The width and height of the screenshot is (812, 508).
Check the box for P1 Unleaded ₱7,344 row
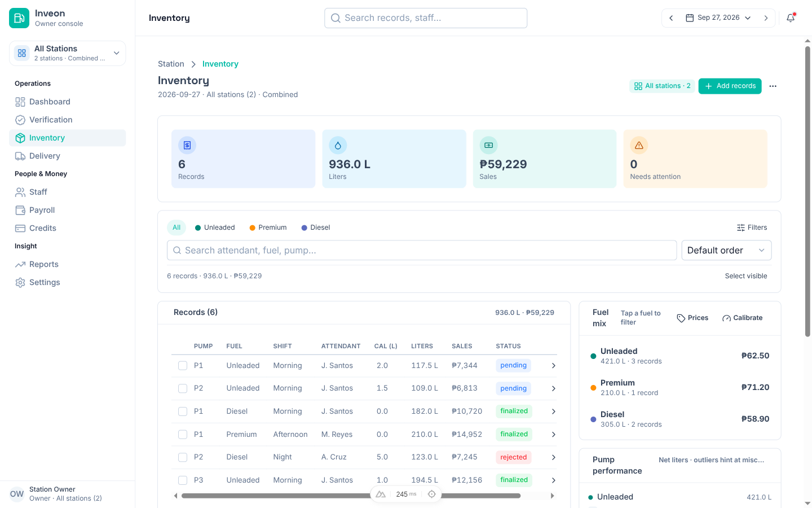[183, 366]
